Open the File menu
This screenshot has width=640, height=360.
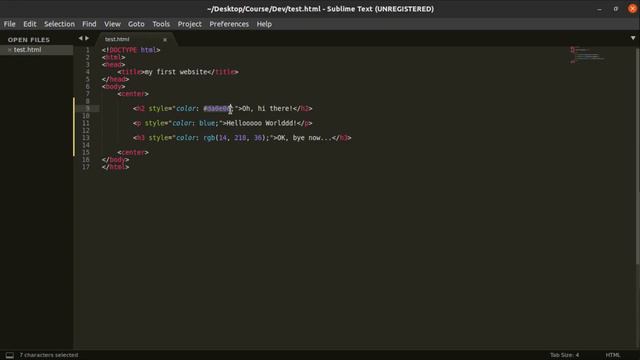tap(9, 24)
